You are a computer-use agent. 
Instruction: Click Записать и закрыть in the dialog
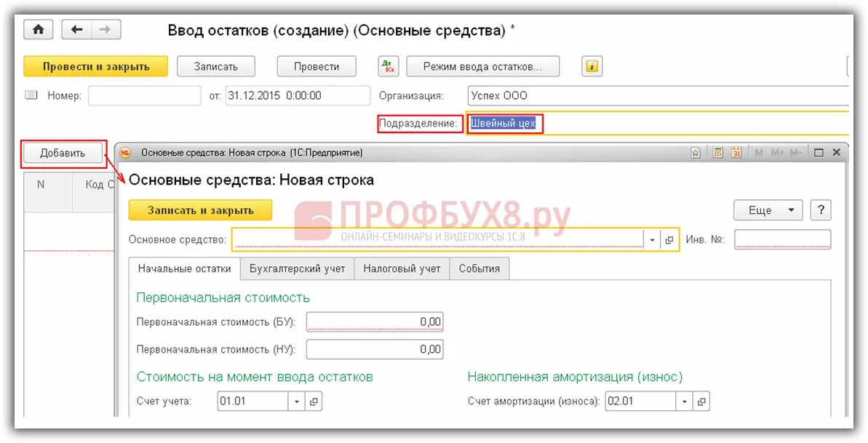[200, 210]
